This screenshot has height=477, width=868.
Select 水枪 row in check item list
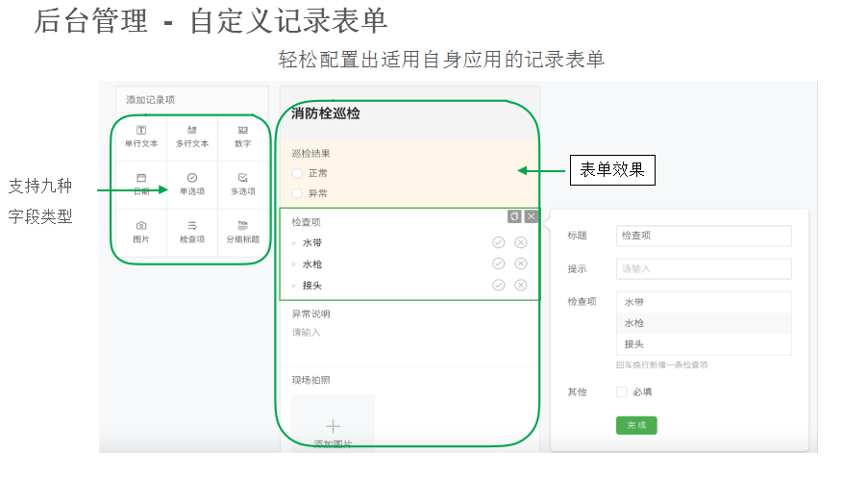(x=704, y=323)
